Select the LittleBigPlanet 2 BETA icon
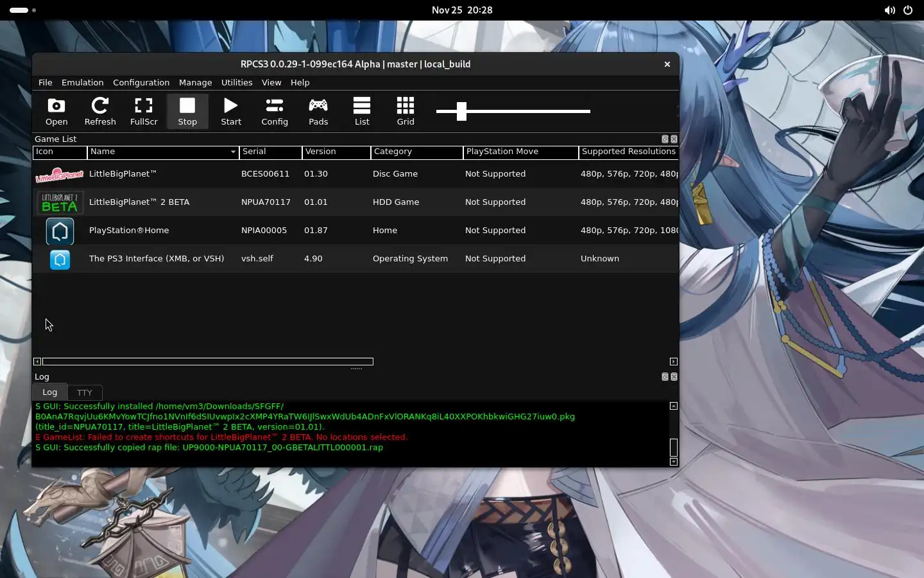The image size is (924, 578). tap(60, 202)
